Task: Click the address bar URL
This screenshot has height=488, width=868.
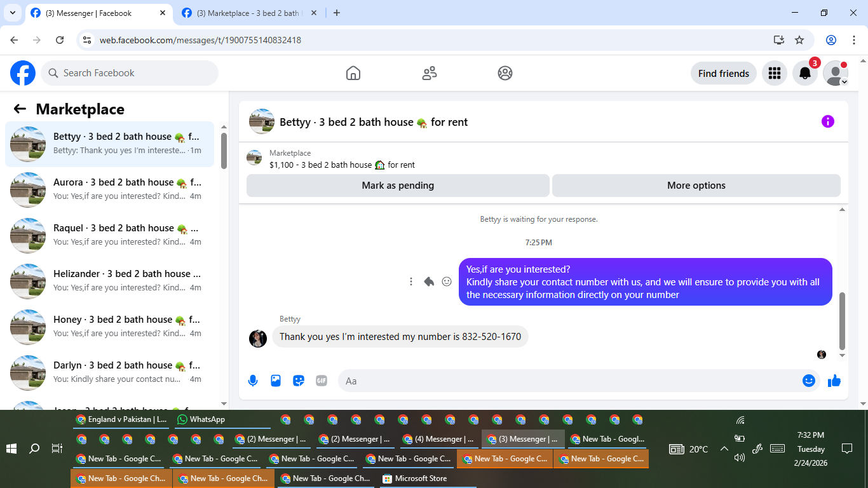Action: [200, 40]
